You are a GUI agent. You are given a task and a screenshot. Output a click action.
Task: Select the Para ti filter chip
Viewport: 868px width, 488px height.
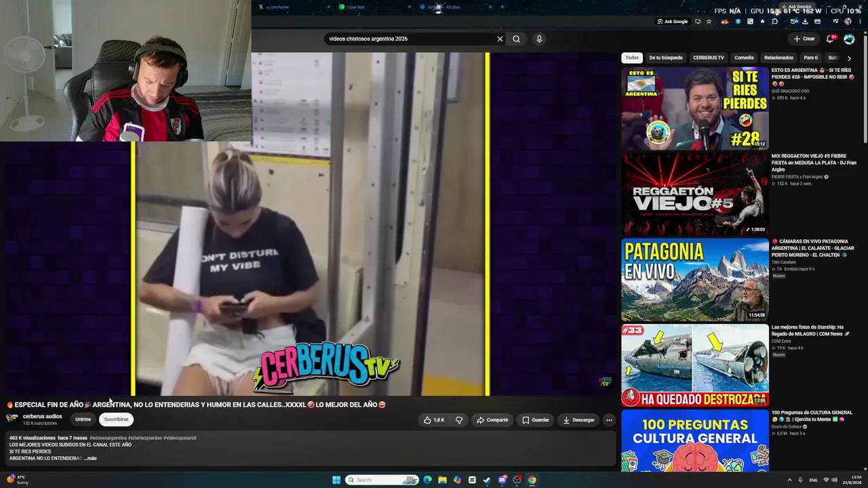pos(810,58)
